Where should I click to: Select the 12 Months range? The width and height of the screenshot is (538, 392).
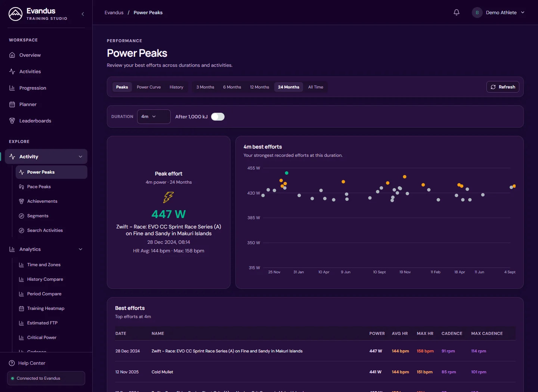coord(259,87)
